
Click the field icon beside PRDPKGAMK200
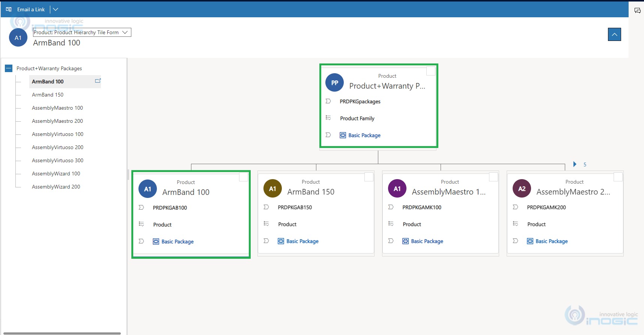(x=516, y=207)
